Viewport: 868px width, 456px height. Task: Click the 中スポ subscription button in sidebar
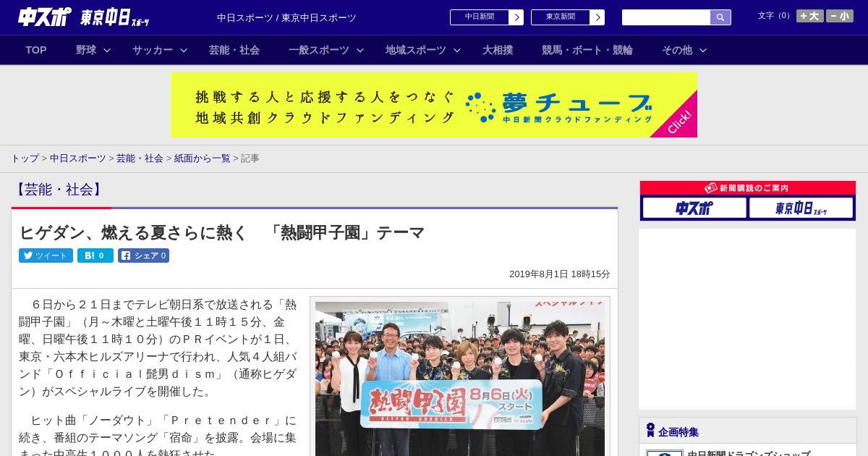coord(694,208)
